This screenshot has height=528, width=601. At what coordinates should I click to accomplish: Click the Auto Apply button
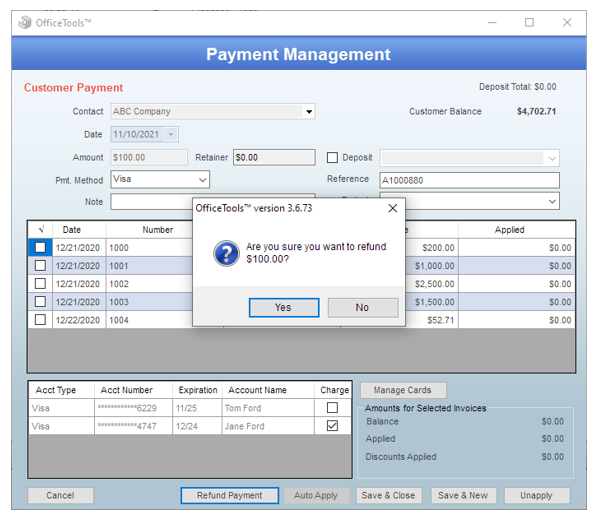(316, 495)
